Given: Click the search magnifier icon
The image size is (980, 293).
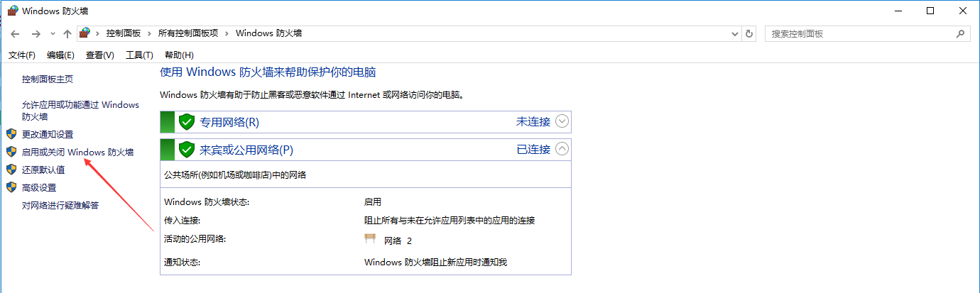Looking at the screenshot, I should pos(960,33).
